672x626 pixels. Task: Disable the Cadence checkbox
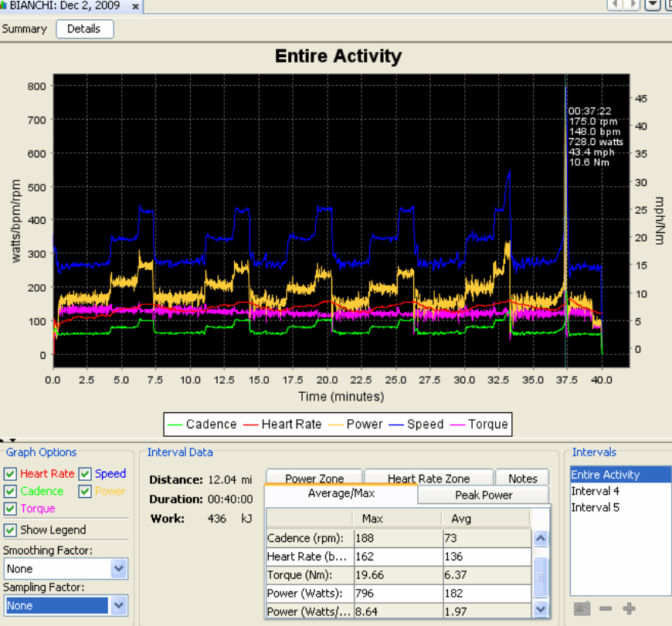(x=10, y=491)
